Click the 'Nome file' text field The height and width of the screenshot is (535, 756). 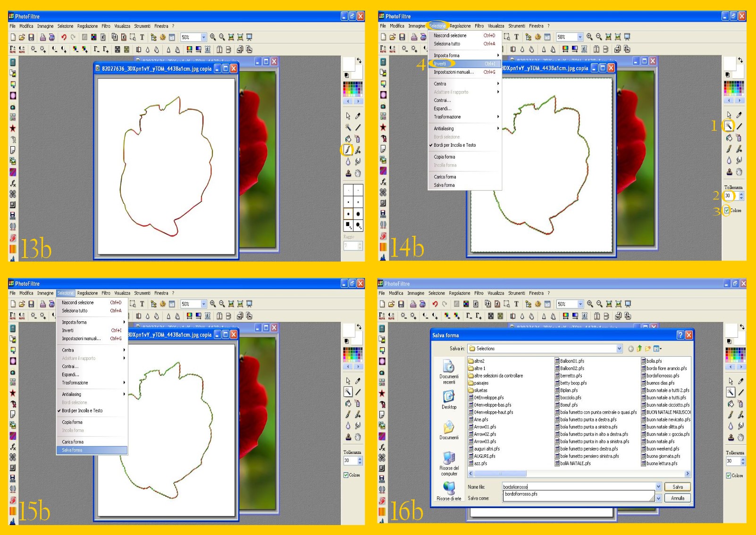click(578, 487)
